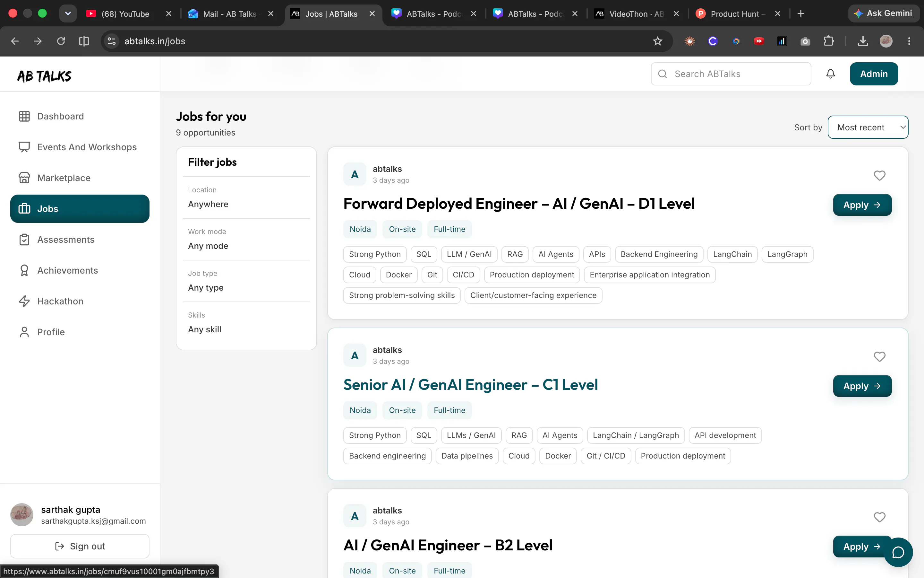The height and width of the screenshot is (578, 924).
Task: Click the tab search dropdown arrow
Action: coord(68,14)
